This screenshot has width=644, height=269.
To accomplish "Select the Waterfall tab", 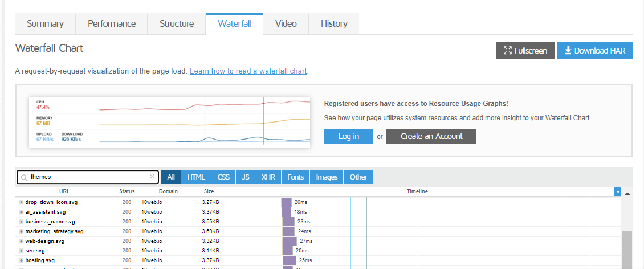I will coord(234,24).
